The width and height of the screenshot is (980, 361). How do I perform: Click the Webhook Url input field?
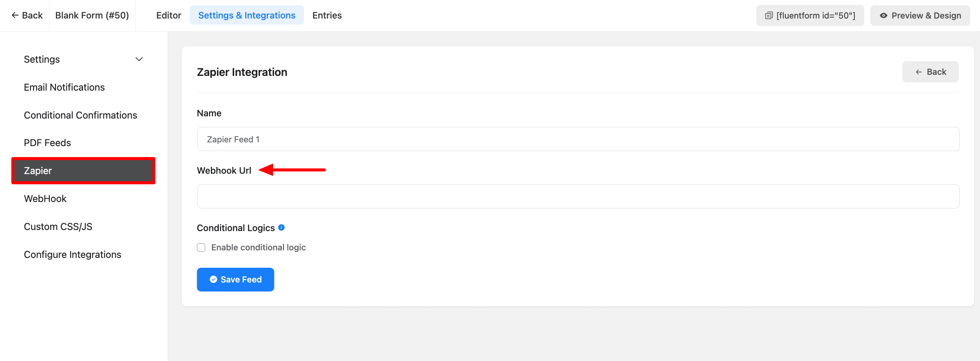click(578, 196)
